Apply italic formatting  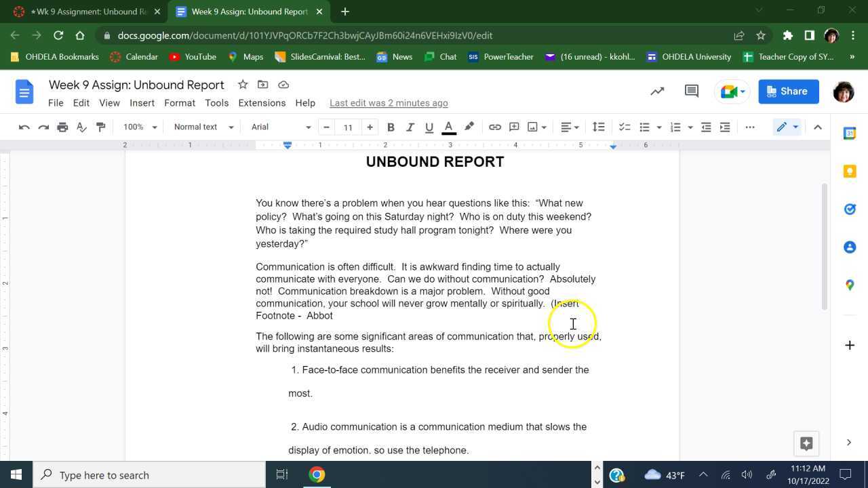point(410,127)
